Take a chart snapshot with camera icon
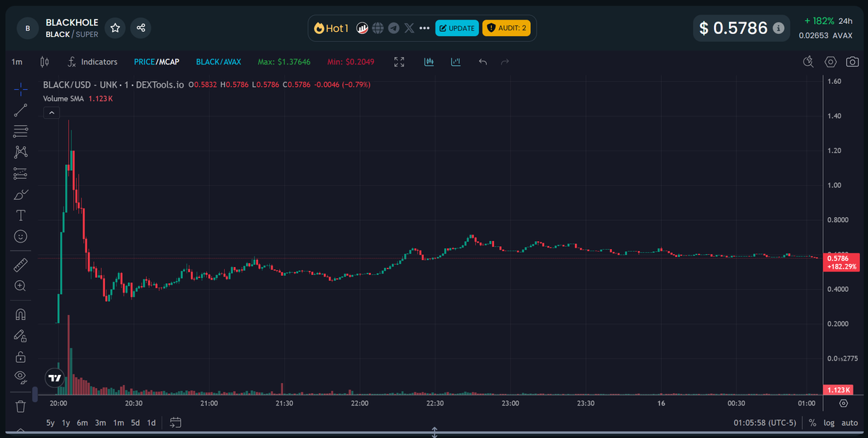Image resolution: width=868 pixels, height=438 pixels. coord(853,62)
